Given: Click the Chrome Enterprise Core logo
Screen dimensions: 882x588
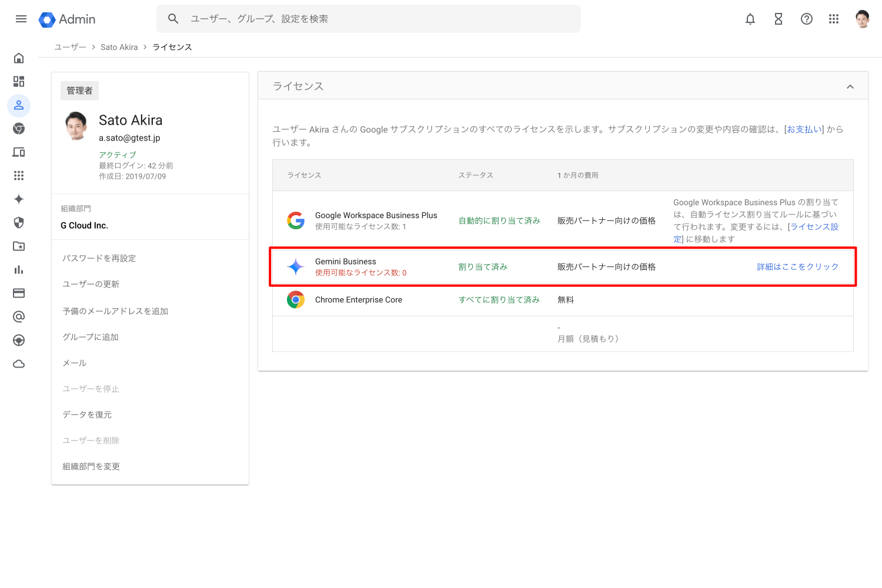Looking at the screenshot, I should pos(296,300).
